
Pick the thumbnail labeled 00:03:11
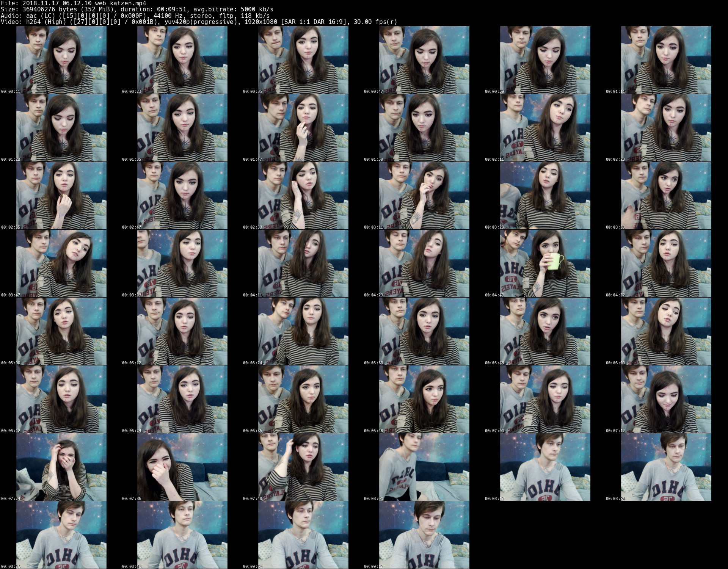(x=424, y=196)
